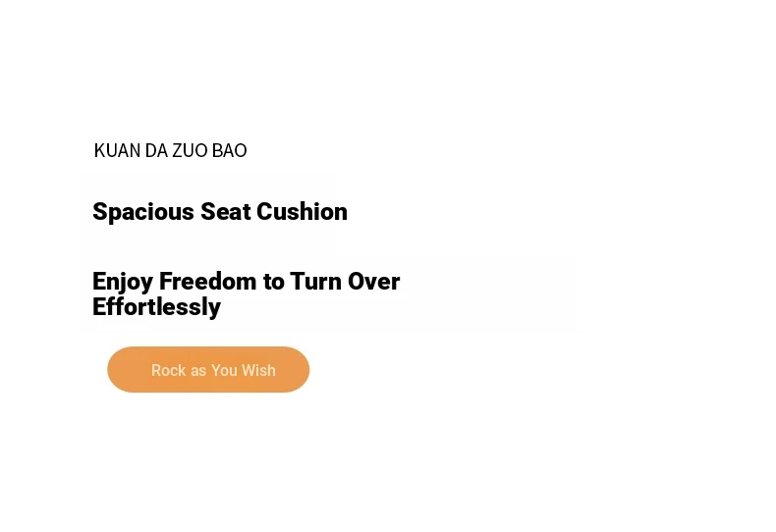
Task: Click the word Over in the tagline
Action: click(x=373, y=282)
